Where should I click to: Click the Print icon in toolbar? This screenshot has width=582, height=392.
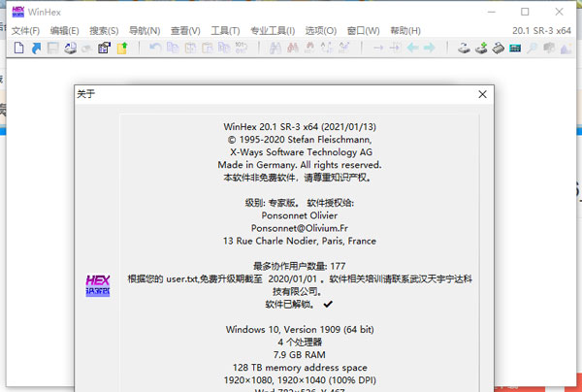(71, 48)
